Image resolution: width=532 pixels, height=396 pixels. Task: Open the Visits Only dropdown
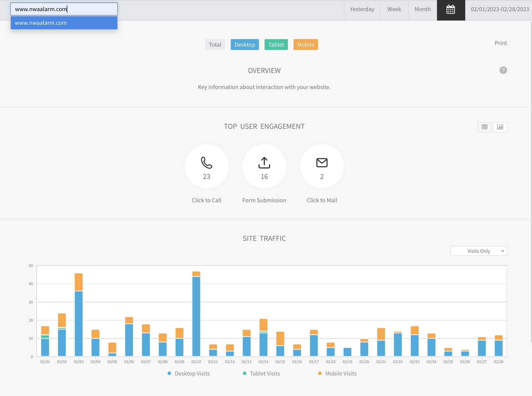click(x=479, y=251)
